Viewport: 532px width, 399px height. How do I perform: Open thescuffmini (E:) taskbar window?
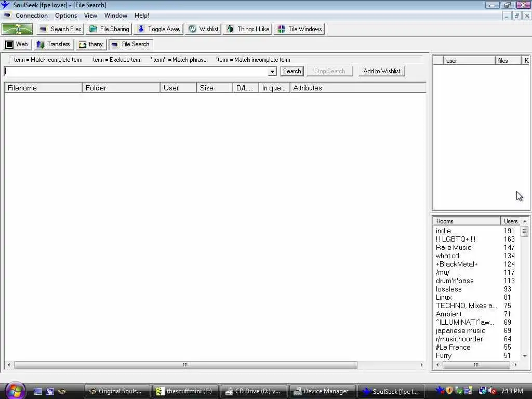point(185,391)
